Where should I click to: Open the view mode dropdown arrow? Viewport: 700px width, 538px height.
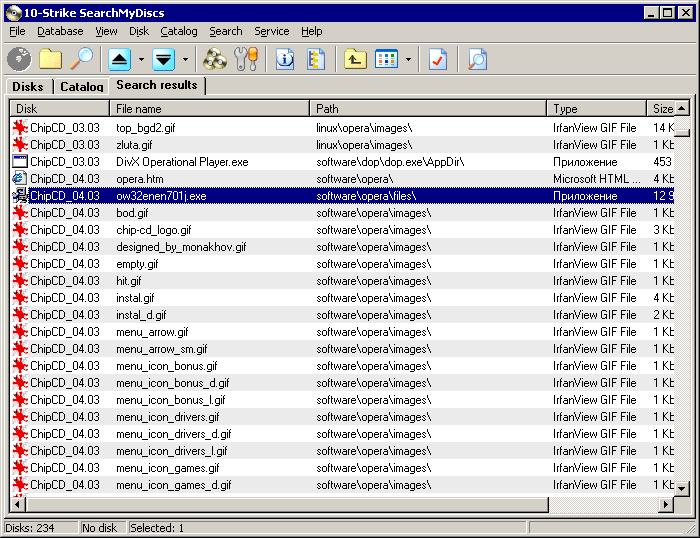click(x=408, y=59)
